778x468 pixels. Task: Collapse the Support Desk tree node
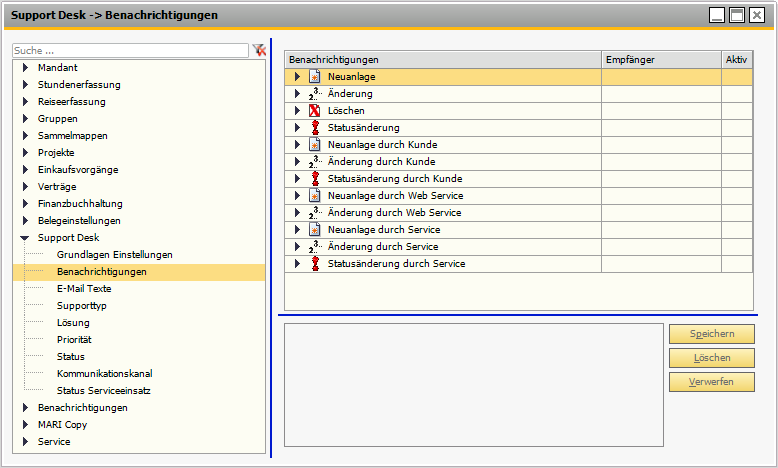[25, 238]
